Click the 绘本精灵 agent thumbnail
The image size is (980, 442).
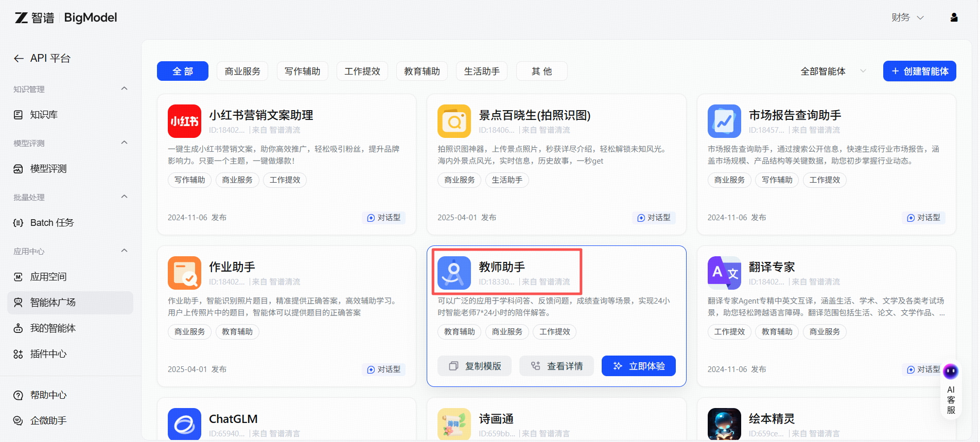(724, 424)
